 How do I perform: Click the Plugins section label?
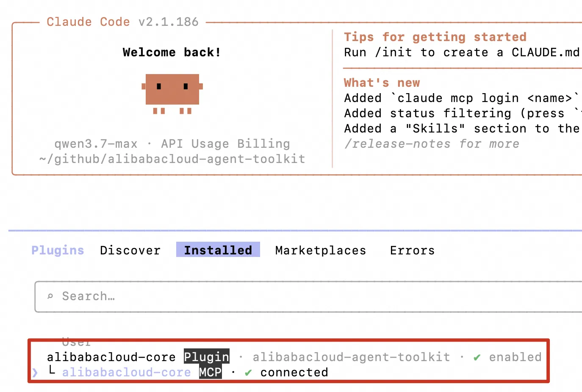58,250
